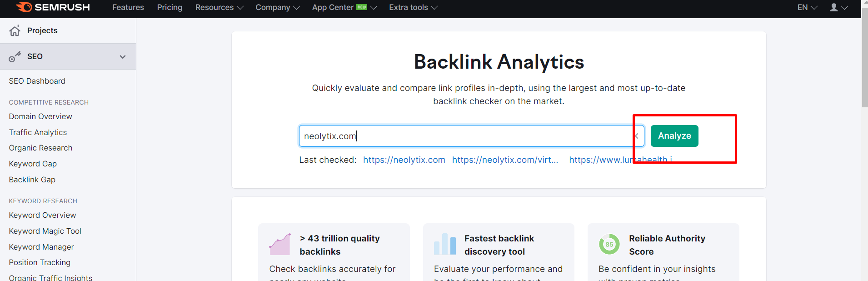The height and width of the screenshot is (281, 868).
Task: Click the 'Reliable Authority Score' title
Action: pyautogui.click(x=667, y=245)
